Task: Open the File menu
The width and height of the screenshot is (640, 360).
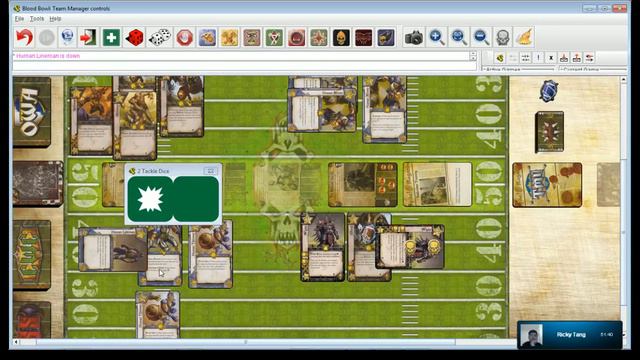Action: tap(19, 19)
